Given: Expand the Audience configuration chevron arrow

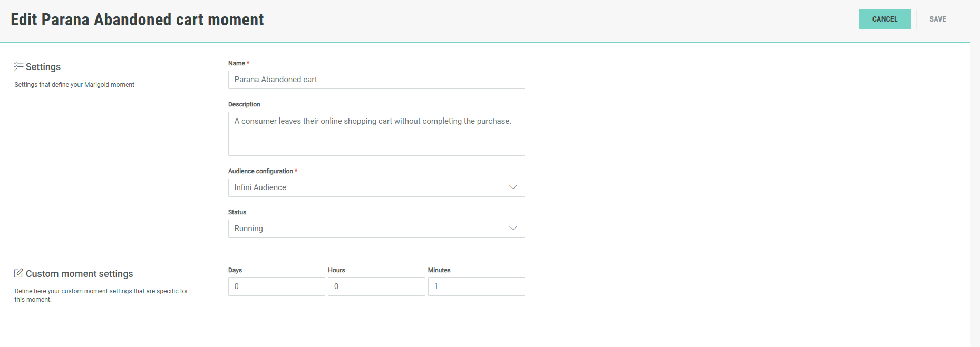Looking at the screenshot, I should [512, 187].
